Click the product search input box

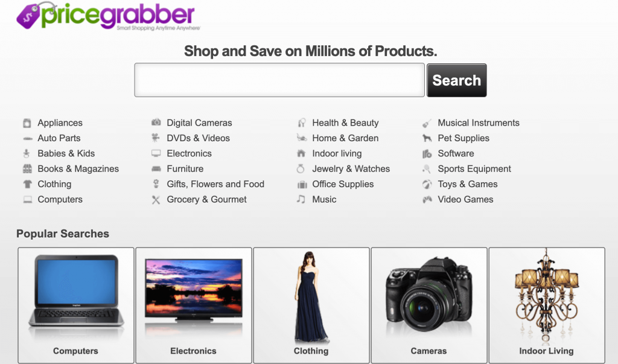pyautogui.click(x=279, y=80)
